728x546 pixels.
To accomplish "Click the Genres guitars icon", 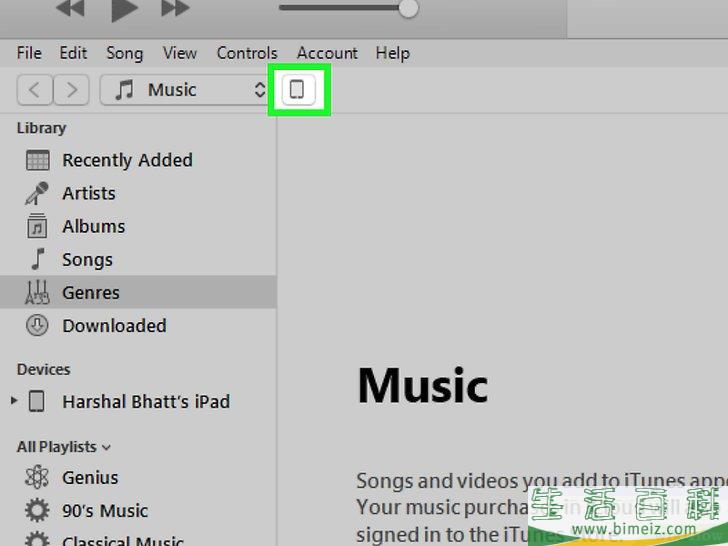I will pos(37,292).
